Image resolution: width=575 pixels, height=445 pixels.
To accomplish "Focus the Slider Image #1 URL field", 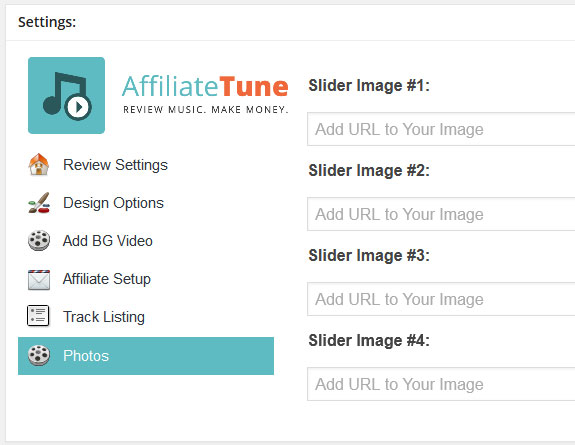I will coord(441,129).
